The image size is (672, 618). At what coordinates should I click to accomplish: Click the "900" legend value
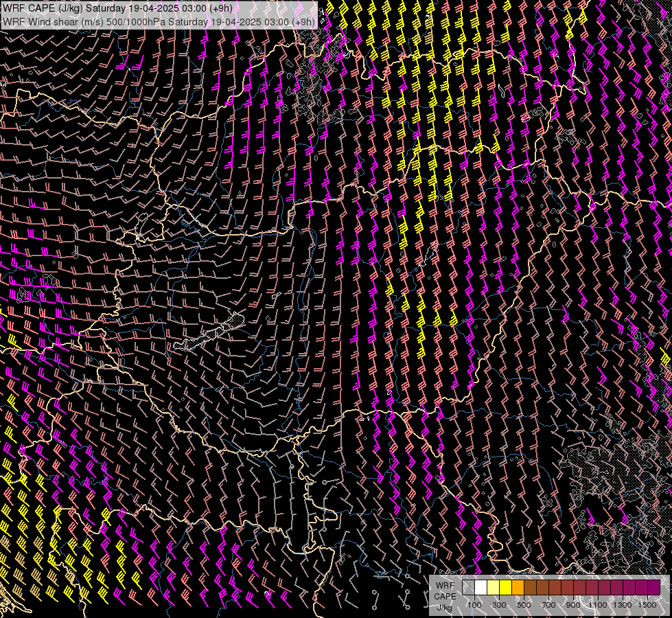pos(573,605)
